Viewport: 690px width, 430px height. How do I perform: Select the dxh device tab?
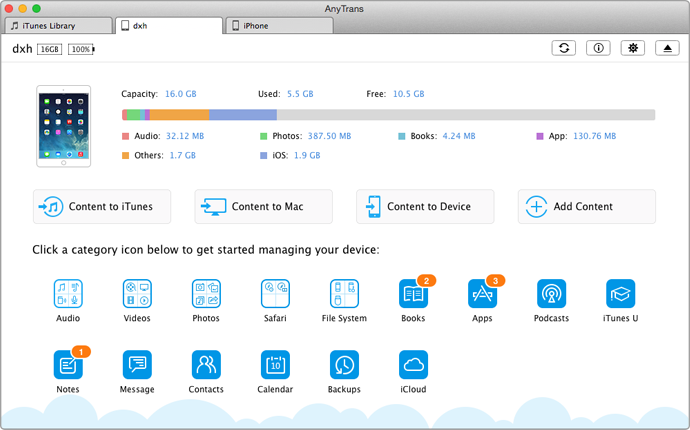click(x=169, y=26)
